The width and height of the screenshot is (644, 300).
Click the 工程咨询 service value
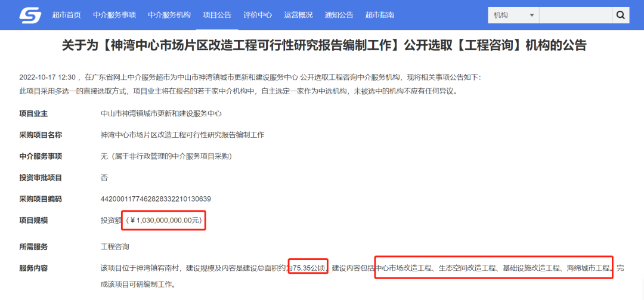(x=115, y=247)
